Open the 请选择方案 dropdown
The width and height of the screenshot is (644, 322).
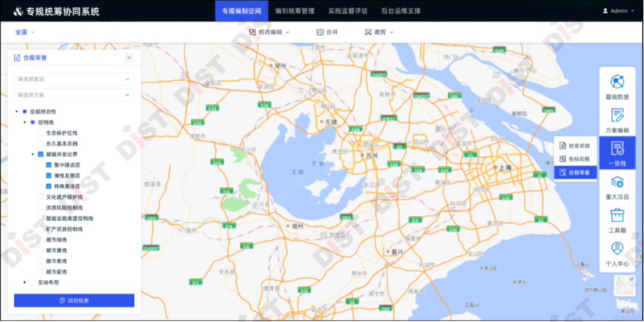(74, 95)
